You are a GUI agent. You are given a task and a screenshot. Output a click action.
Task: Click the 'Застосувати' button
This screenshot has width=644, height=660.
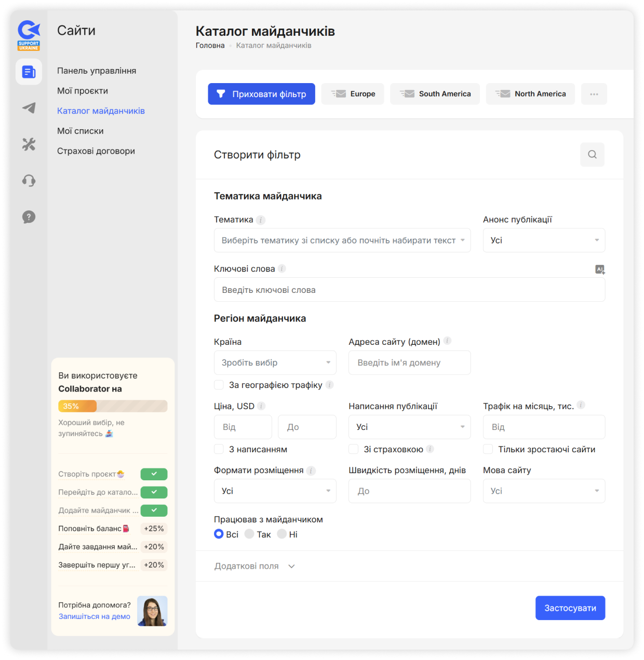coord(570,608)
